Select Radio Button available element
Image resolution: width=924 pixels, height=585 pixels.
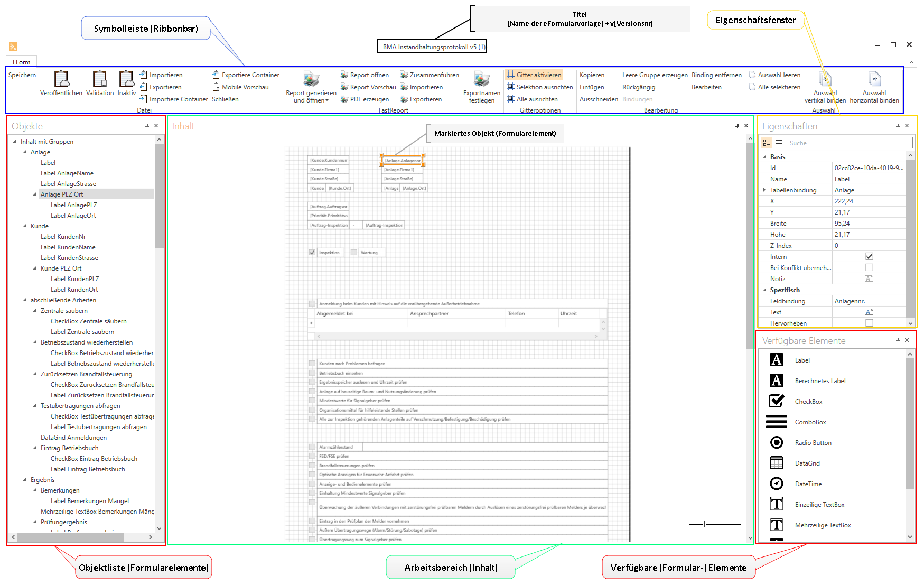click(x=813, y=443)
